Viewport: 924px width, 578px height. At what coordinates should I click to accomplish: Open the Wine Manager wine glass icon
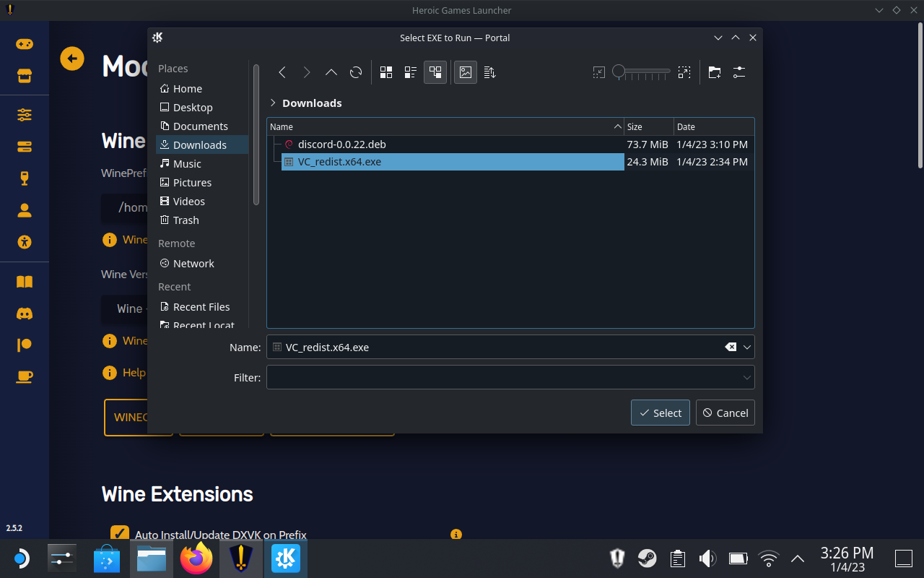click(25, 178)
